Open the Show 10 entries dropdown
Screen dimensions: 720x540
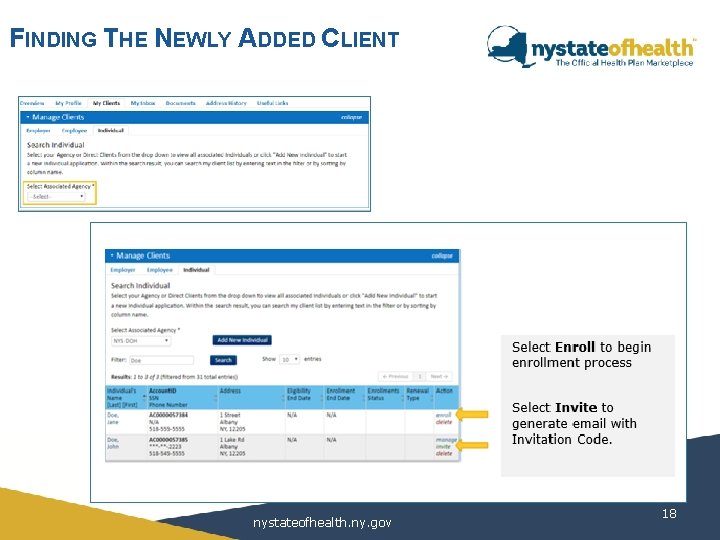pos(289,359)
